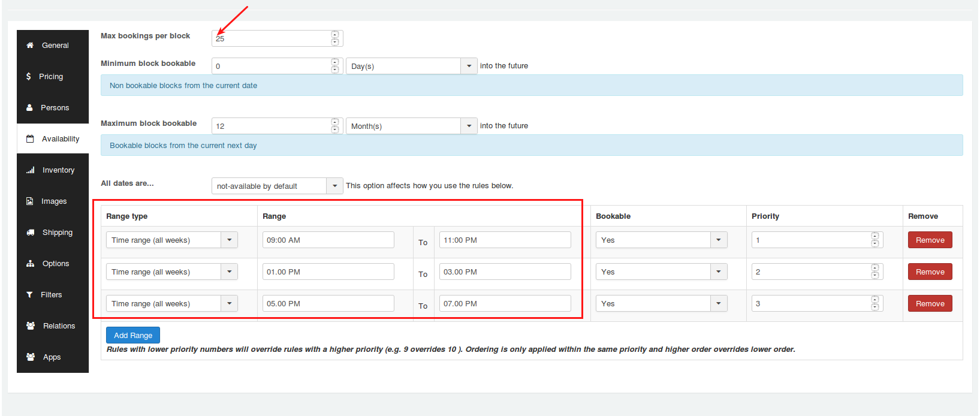Screen dimensions: 980x416
Task: Remove the 05.00 PM to 07.00 PM range
Action: [x=930, y=303]
